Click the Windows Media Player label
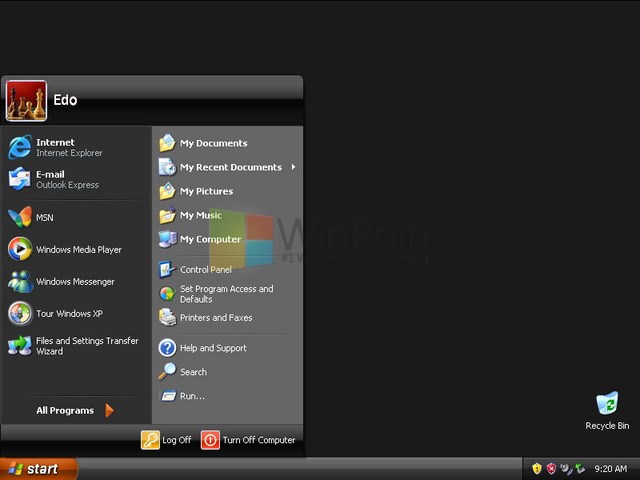640x480 pixels. (79, 249)
